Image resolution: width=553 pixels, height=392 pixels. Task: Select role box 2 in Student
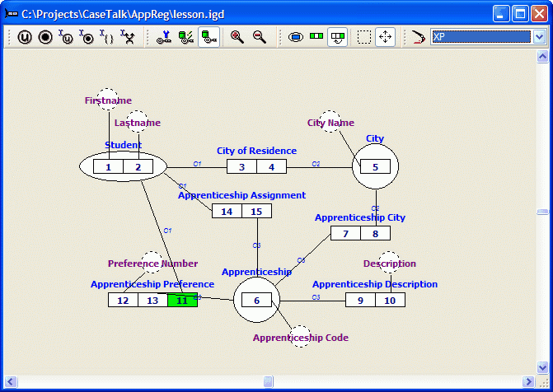(138, 166)
